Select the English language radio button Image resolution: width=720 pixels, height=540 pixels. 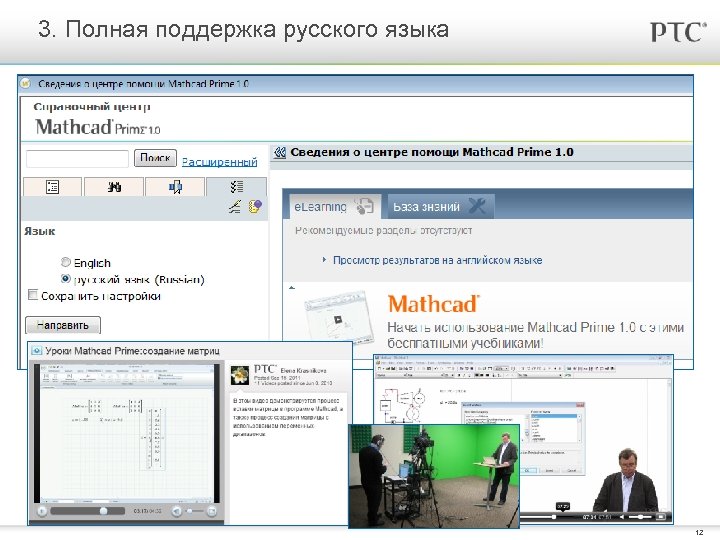(66, 262)
